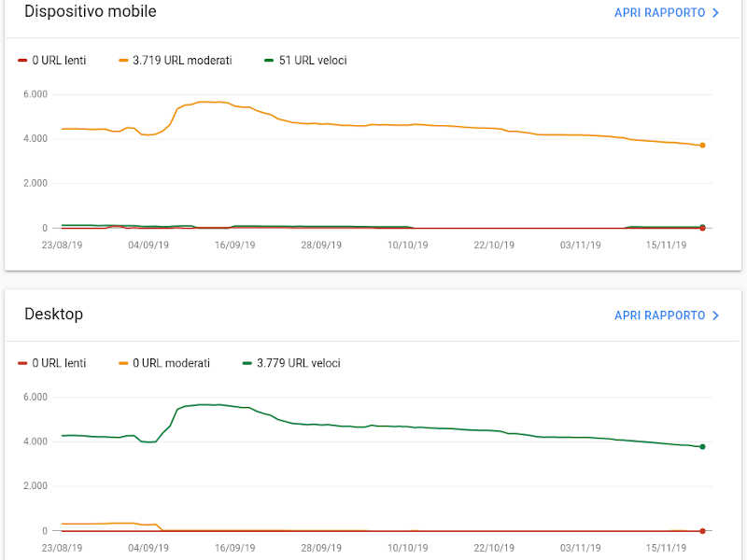Select the "Dispositivo mobile" section header

(90, 12)
